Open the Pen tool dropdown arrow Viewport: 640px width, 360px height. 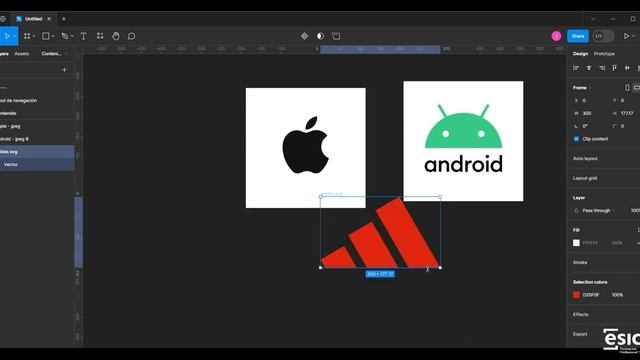[72, 36]
